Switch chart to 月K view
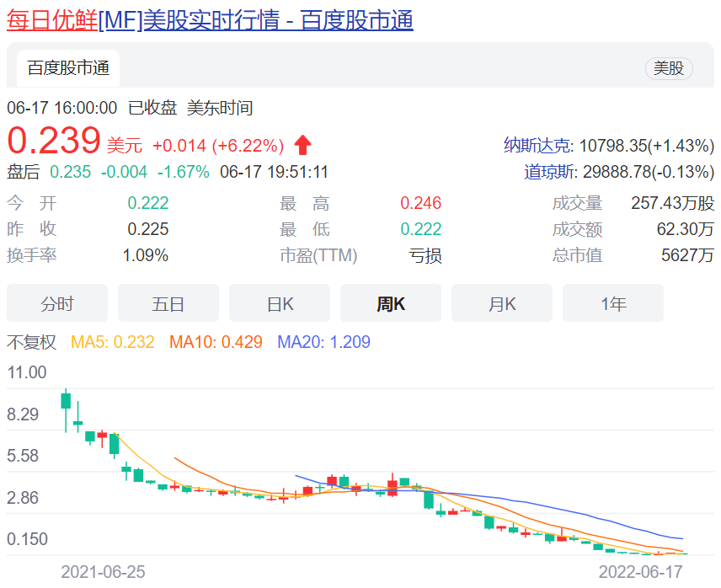Image resolution: width=721 pixels, height=588 pixels. point(502,303)
